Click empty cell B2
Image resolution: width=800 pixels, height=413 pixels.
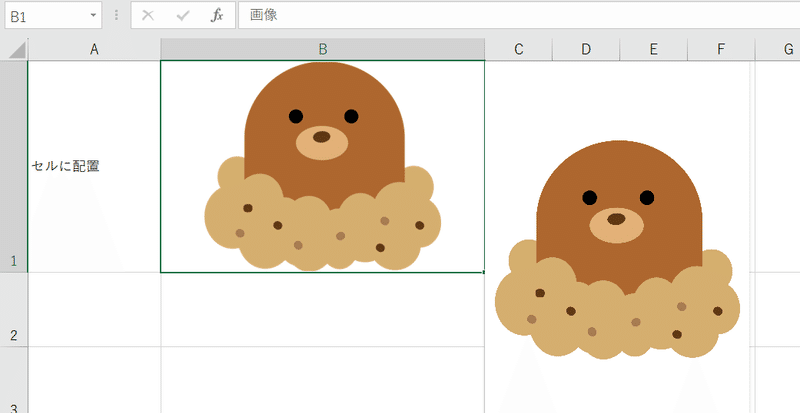322,309
